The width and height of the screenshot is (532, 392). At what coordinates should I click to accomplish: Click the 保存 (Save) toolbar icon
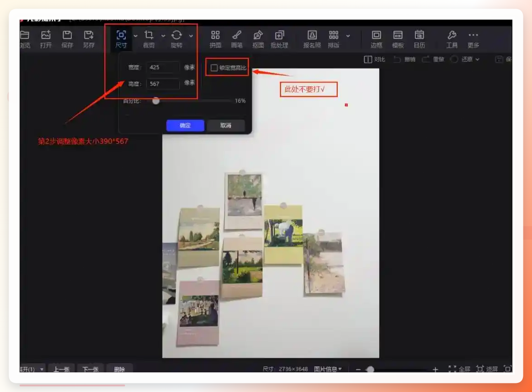pyautogui.click(x=67, y=39)
